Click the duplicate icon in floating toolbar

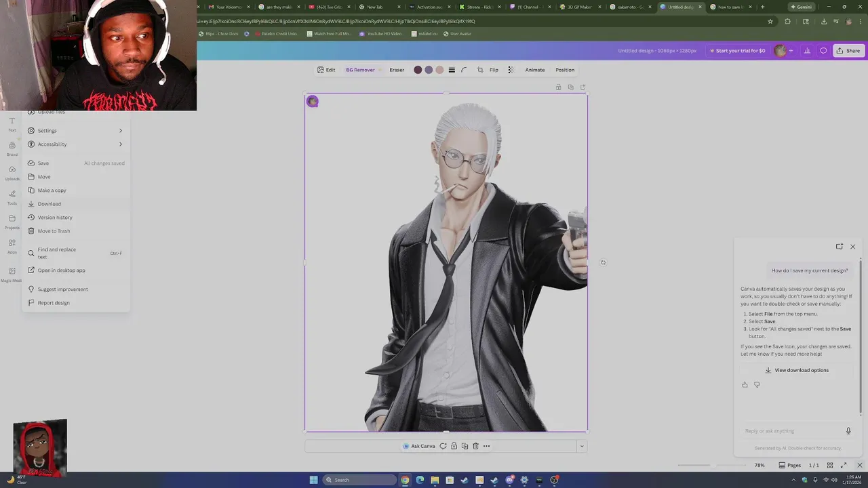pyautogui.click(x=465, y=446)
